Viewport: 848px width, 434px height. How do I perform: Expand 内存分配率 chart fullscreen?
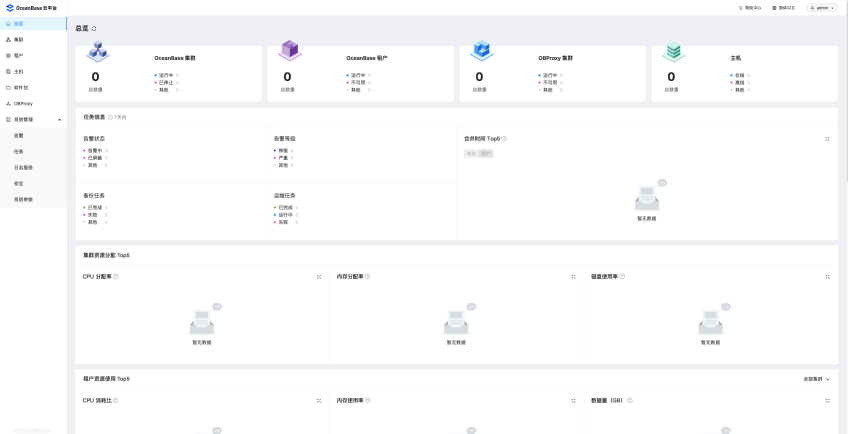[573, 277]
